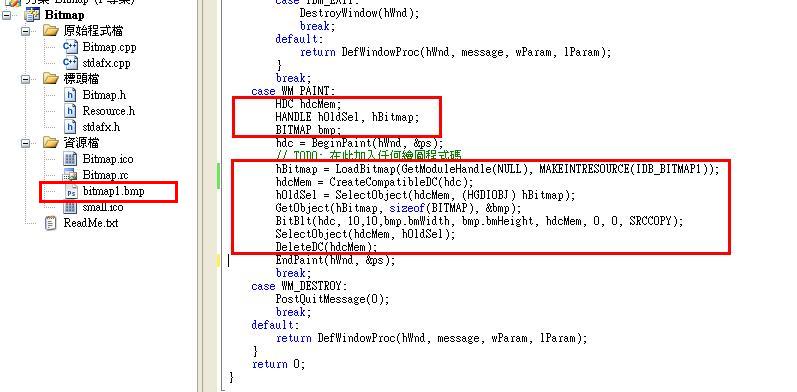This screenshot has width=797, height=392.
Task: Click the 'case WM_PAINT:' code line
Action: coord(293,92)
